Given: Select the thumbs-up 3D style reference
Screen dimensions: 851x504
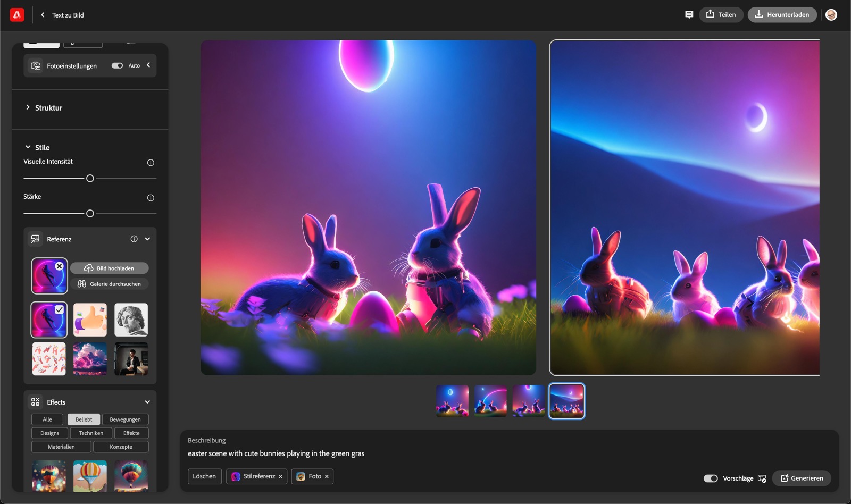Looking at the screenshot, I should coord(90,320).
